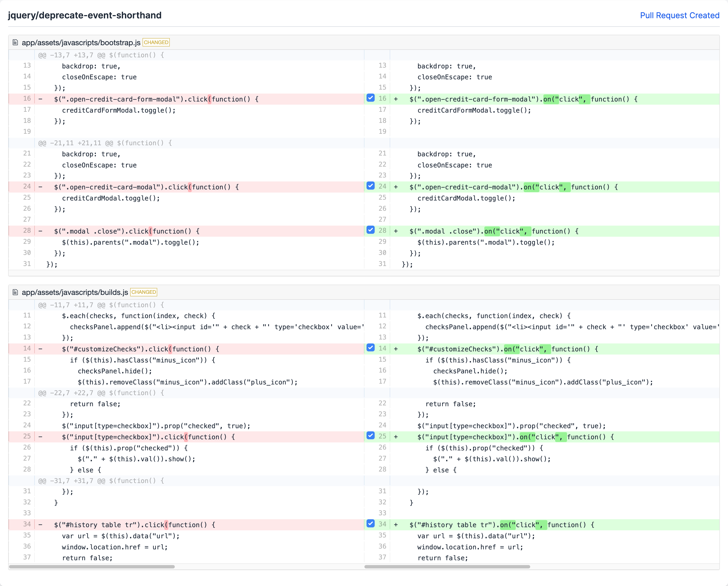Click right line 'if ($(this).prop("checked")) {'
728x586 pixels.
click(x=484, y=448)
